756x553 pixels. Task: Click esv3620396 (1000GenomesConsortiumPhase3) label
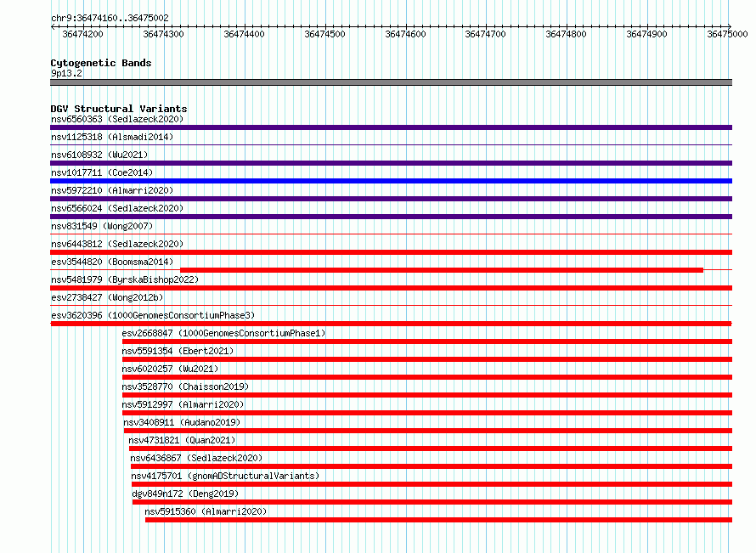click(153, 315)
